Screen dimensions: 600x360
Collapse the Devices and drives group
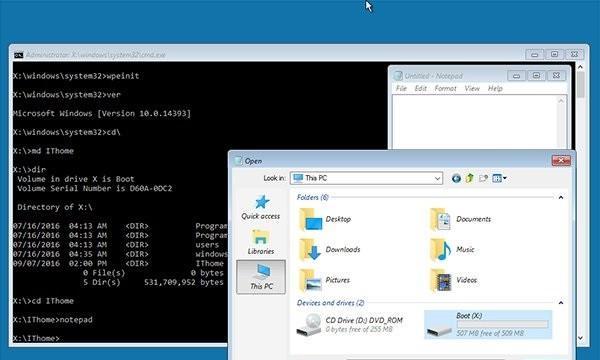561,303
